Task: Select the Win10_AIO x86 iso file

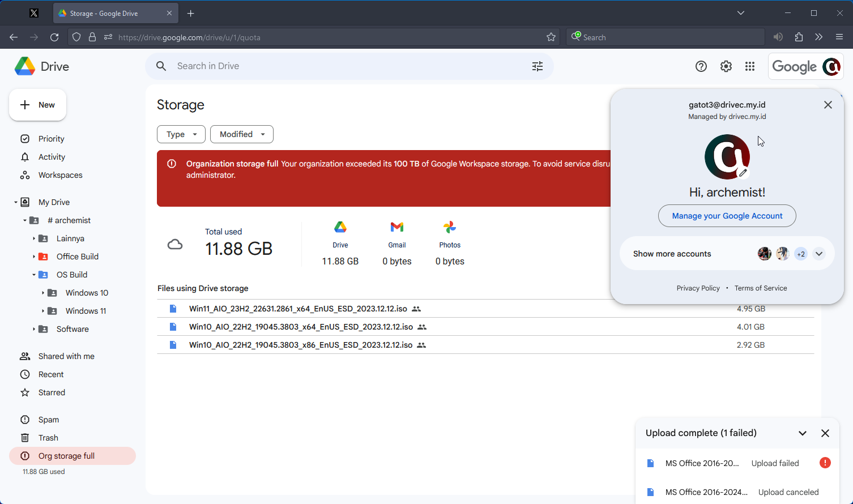Action: (x=485, y=345)
